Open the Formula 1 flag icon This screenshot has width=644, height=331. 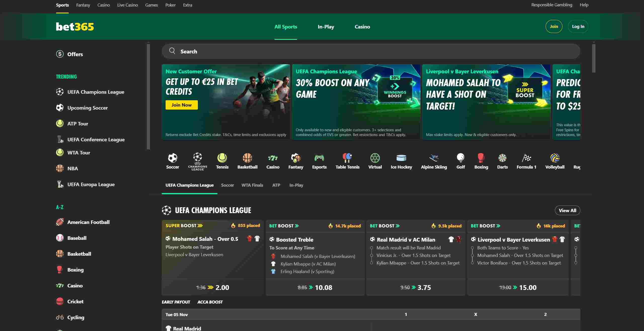[x=526, y=161]
